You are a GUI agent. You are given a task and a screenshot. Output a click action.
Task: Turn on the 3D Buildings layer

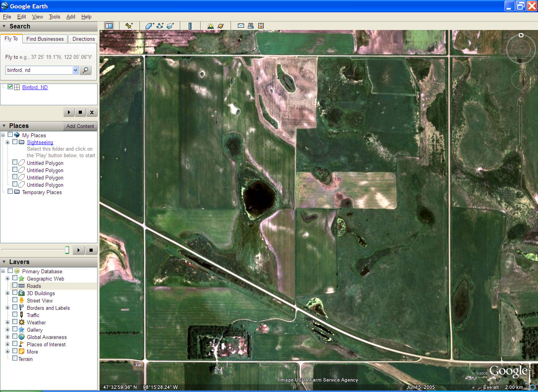[x=15, y=293]
